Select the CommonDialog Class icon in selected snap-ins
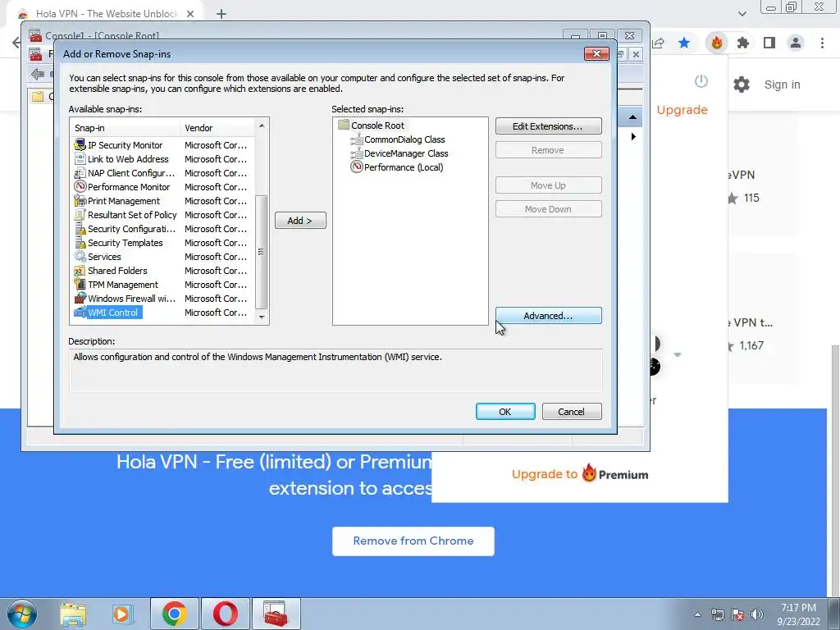 pyautogui.click(x=356, y=139)
